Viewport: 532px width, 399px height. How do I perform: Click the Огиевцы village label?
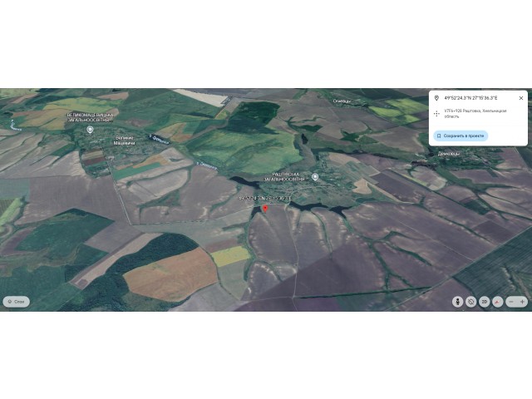[x=342, y=101]
